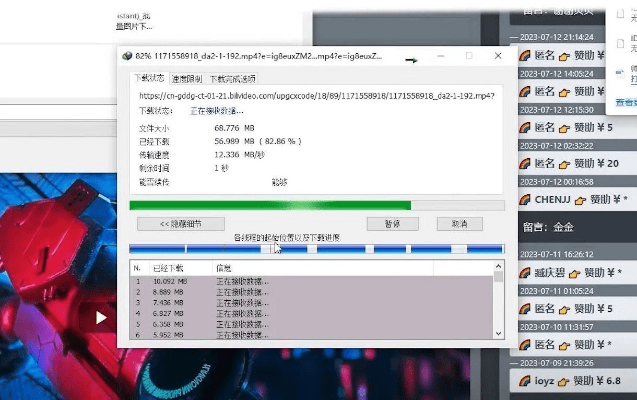Click rainbow icon in 2023-07-12 14:05:24 entry
637x400 pixels.
(525, 91)
